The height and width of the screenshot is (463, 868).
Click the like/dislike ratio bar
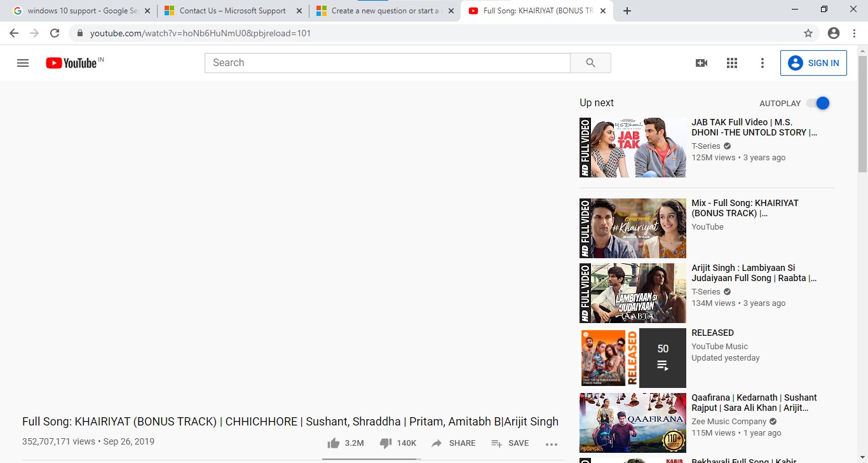[x=370, y=459]
